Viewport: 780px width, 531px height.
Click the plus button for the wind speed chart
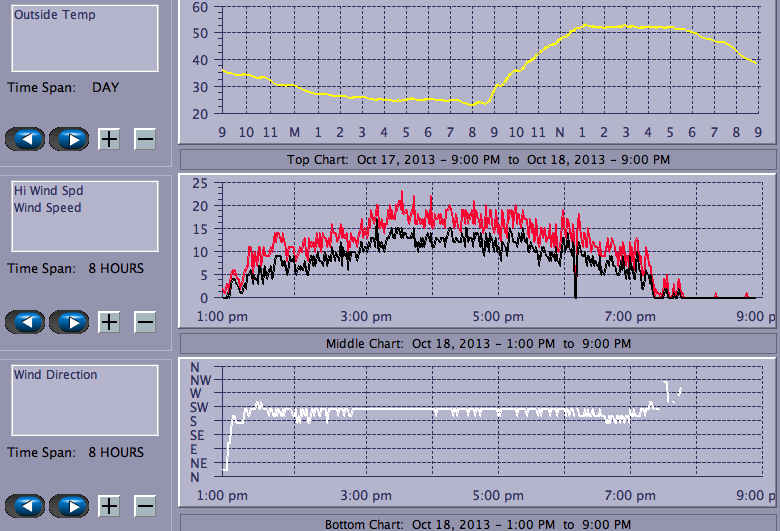coord(109,322)
